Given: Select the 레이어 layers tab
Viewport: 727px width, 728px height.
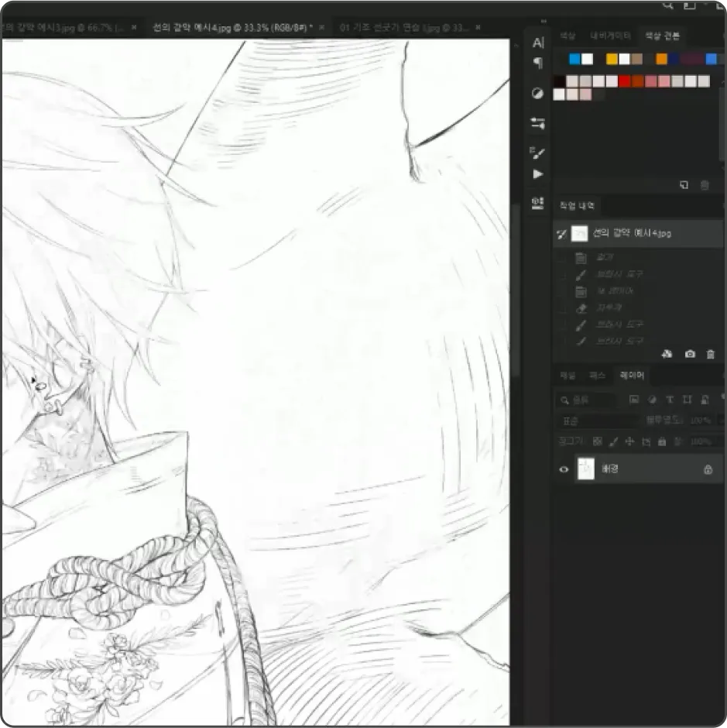Looking at the screenshot, I should [632, 375].
